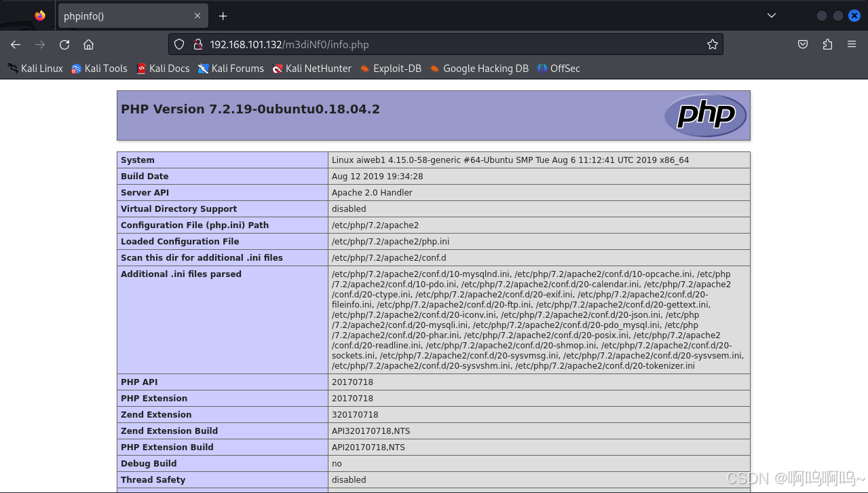Close the Firefox window
Image resolution: width=868 pixels, height=493 pixels.
854,16
